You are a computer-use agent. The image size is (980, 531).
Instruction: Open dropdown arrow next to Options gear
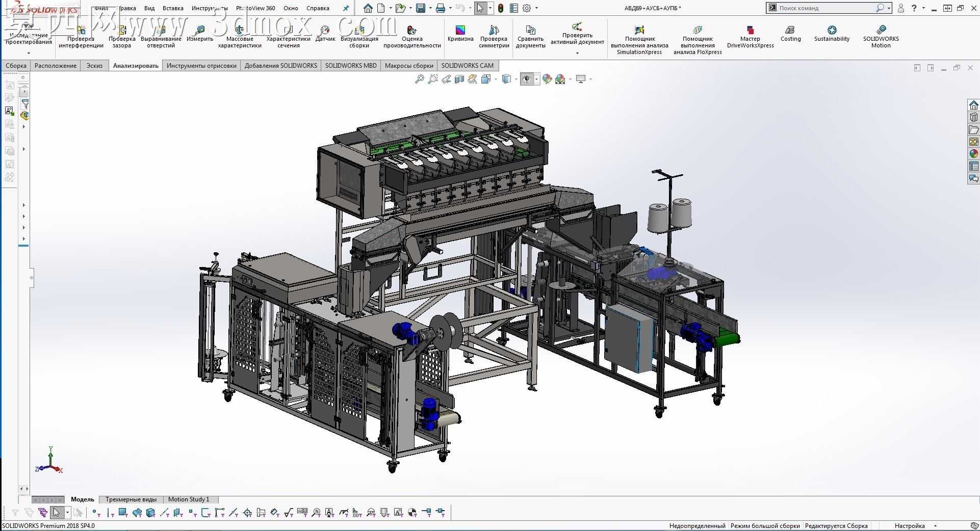[536, 8]
